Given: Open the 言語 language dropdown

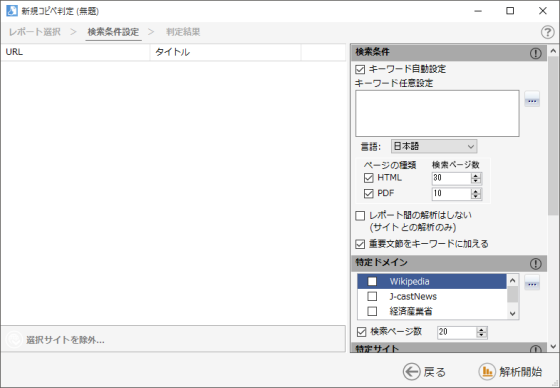Looking at the screenshot, I should pos(434,146).
